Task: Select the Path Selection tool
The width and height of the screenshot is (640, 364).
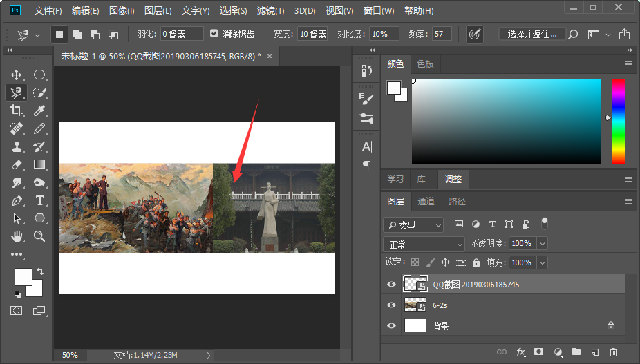Action: coord(17,218)
